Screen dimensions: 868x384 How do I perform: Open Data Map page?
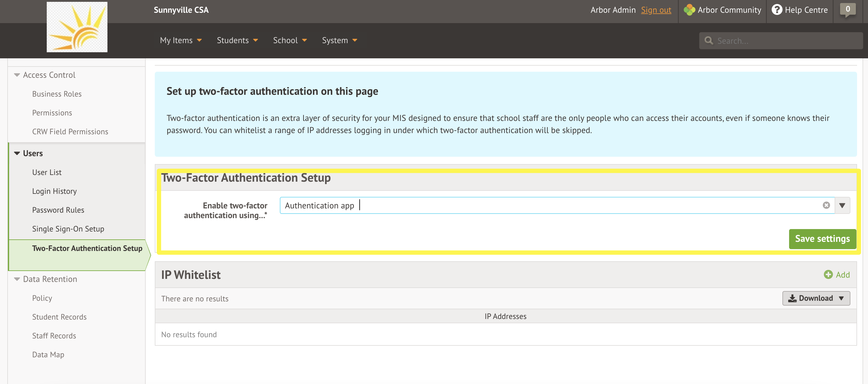pyautogui.click(x=48, y=355)
